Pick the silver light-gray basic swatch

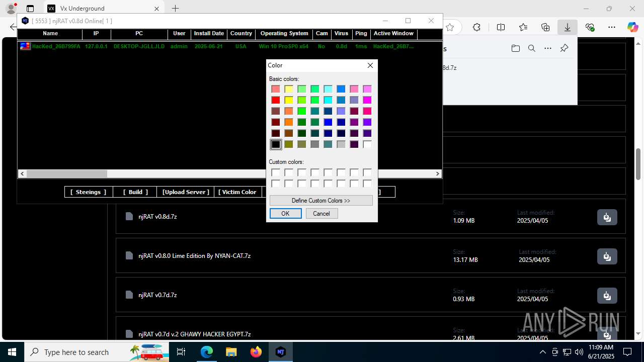pyautogui.click(x=341, y=144)
